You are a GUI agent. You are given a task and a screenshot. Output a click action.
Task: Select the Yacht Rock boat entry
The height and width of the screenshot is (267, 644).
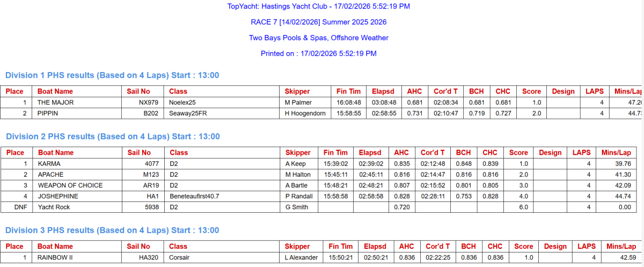click(x=54, y=207)
